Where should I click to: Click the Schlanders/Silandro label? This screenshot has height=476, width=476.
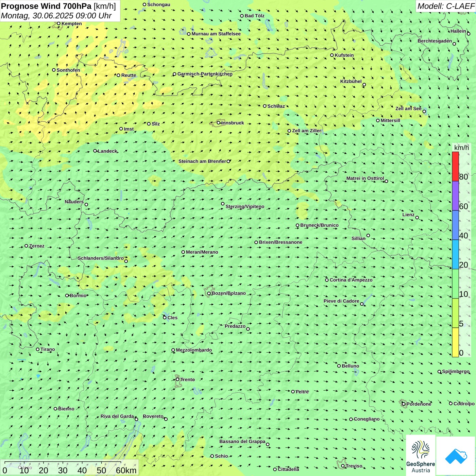coord(101,258)
